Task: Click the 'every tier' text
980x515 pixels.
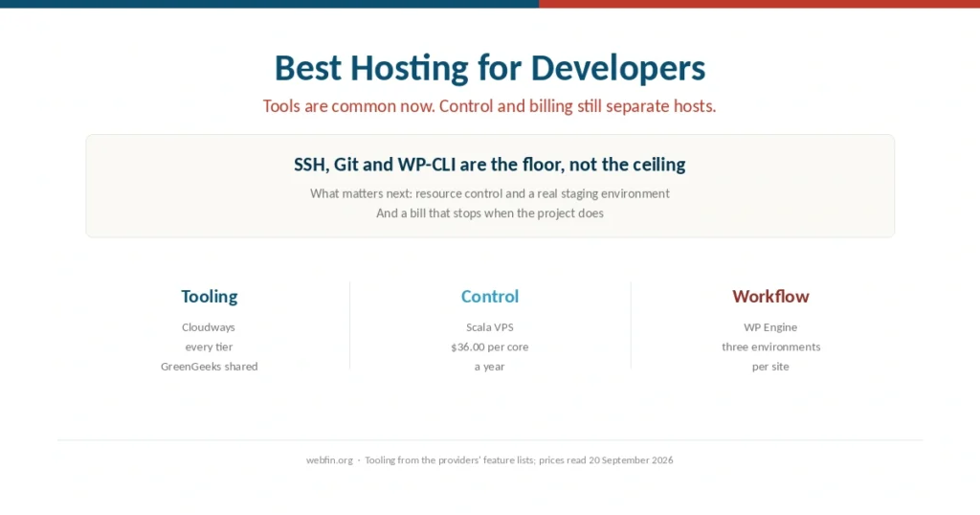Action: click(209, 347)
